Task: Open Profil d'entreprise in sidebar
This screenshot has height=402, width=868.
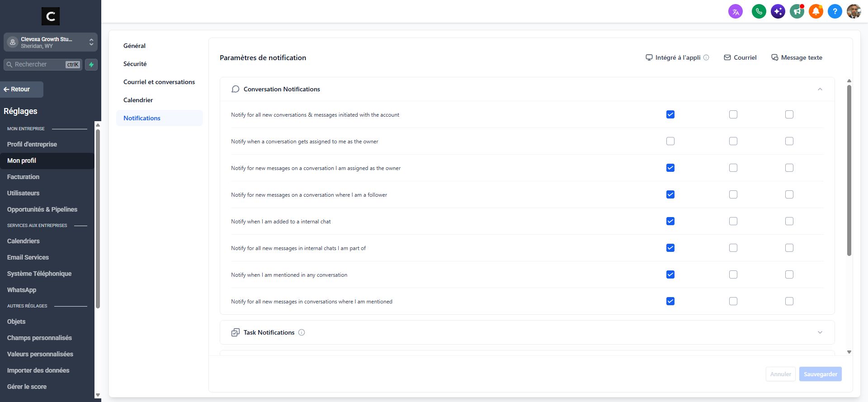Action: [32, 144]
